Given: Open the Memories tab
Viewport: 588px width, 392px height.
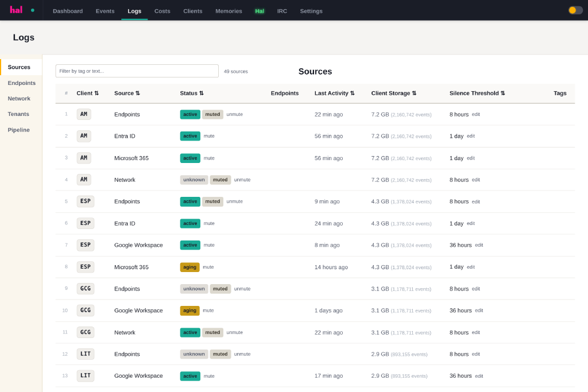Looking at the screenshot, I should 229,11.
